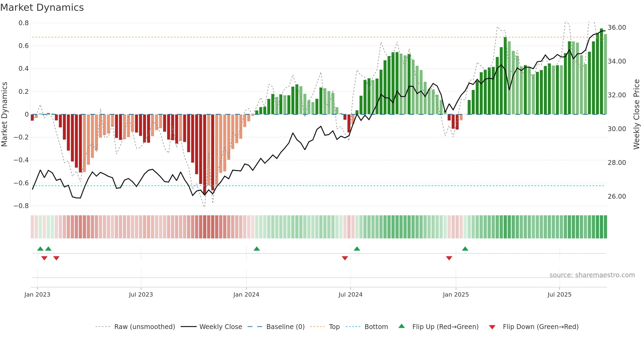Image resolution: width=644 pixels, height=362 pixels.
Task: Click the −0.8 left axis label
Action: pyautogui.click(x=21, y=206)
